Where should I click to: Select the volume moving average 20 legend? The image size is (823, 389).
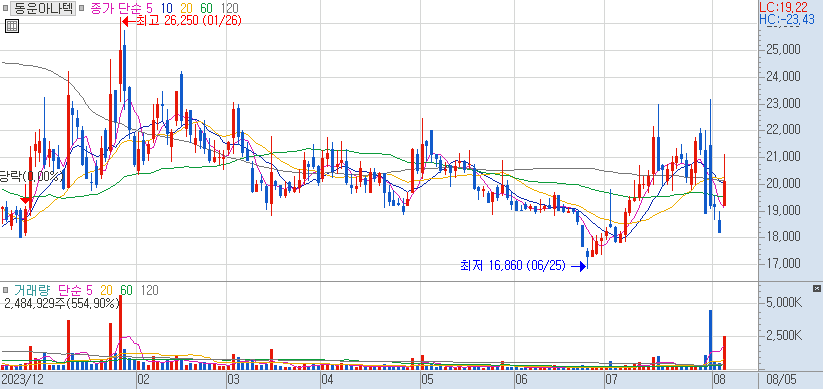[107, 290]
